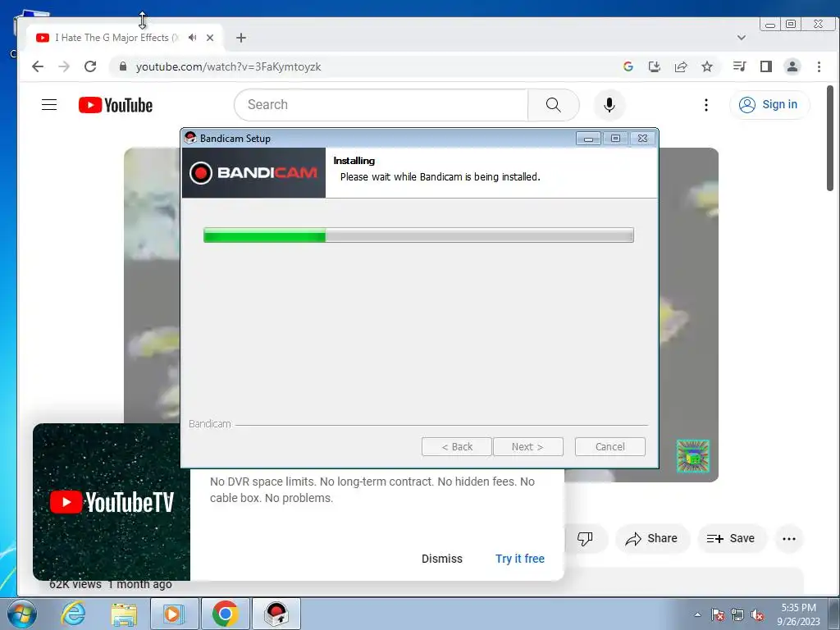The width and height of the screenshot is (840, 630).
Task: Click the channel watermark on video
Action: pyautogui.click(x=692, y=456)
